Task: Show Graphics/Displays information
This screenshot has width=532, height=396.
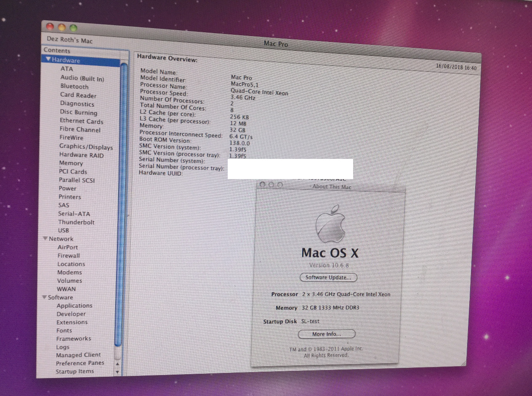Action: 86,147
